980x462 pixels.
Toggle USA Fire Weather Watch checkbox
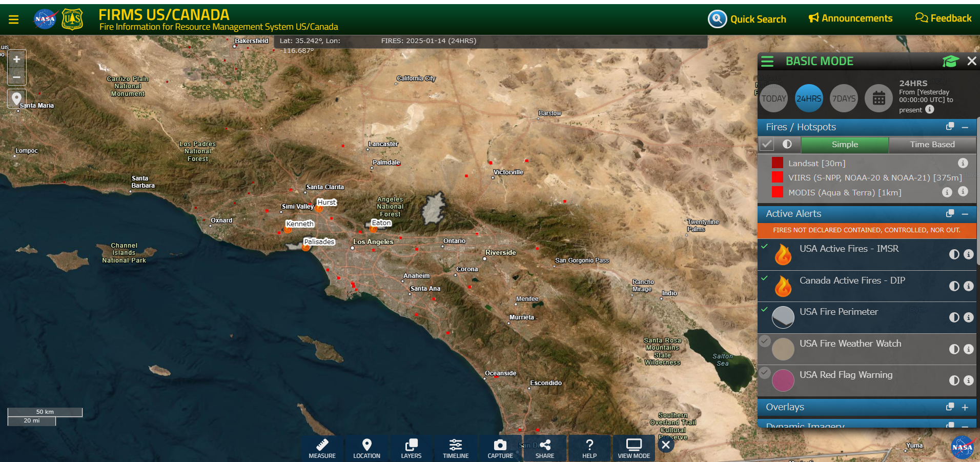coord(765,341)
